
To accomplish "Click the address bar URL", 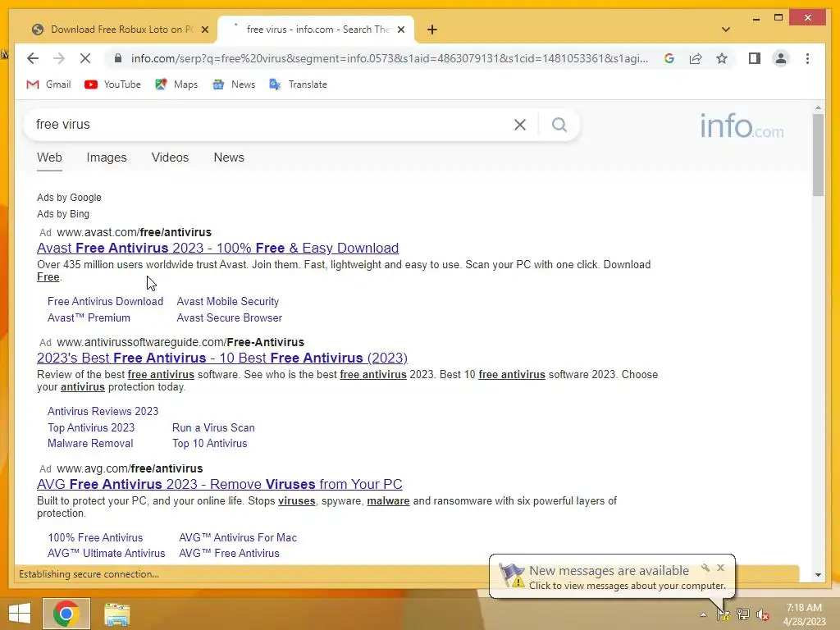I will pyautogui.click(x=390, y=58).
